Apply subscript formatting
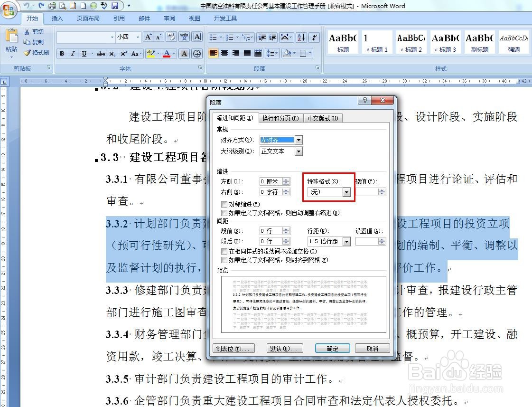 112,53
